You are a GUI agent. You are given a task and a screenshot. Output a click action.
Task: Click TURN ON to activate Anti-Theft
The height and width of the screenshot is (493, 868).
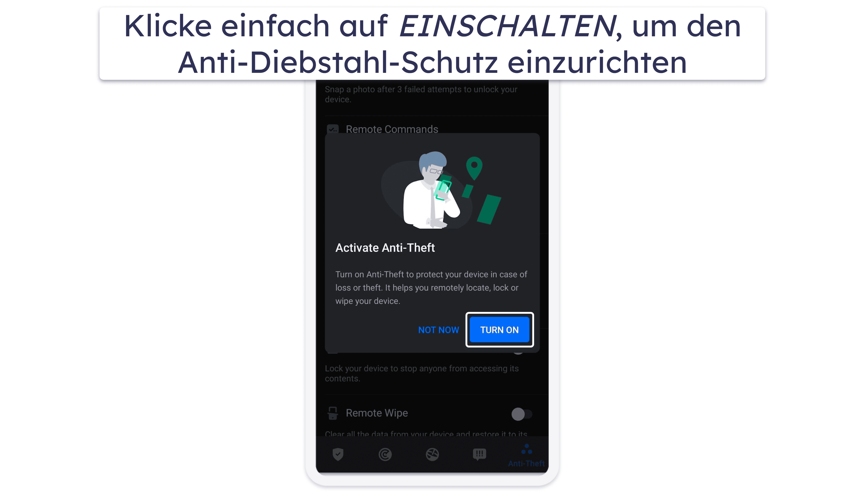[500, 330]
